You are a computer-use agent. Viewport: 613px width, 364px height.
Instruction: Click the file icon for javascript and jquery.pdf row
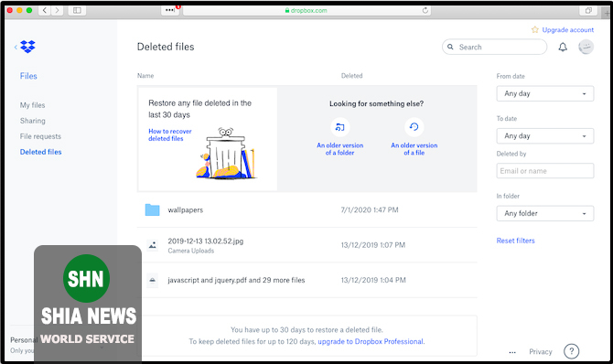tap(153, 281)
